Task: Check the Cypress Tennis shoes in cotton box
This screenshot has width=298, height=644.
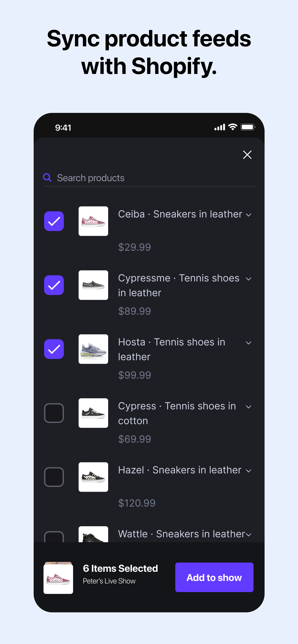Action: pos(54,413)
